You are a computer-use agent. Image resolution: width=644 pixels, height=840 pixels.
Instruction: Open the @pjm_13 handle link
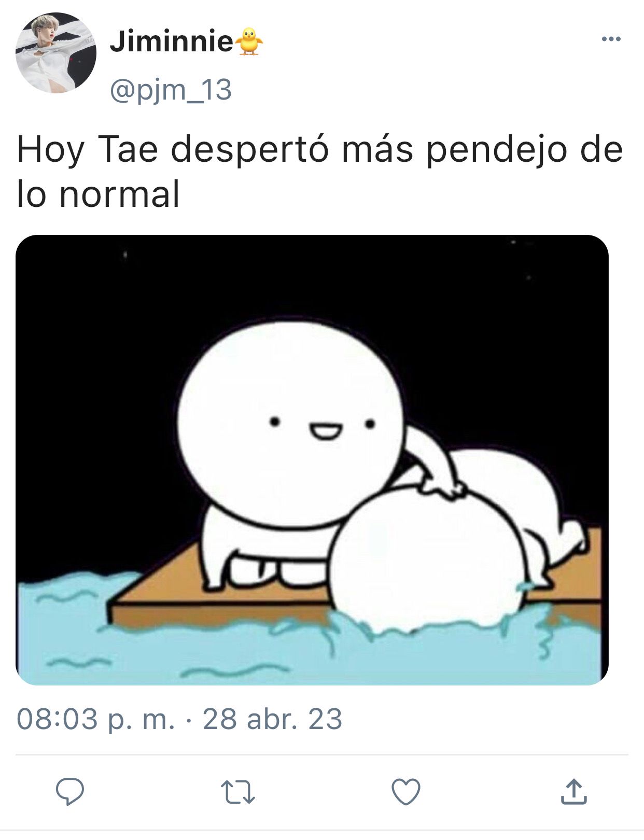[x=171, y=90]
